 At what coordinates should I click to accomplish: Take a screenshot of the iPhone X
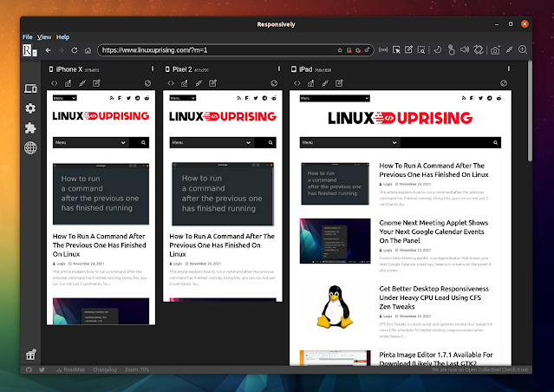(x=68, y=83)
